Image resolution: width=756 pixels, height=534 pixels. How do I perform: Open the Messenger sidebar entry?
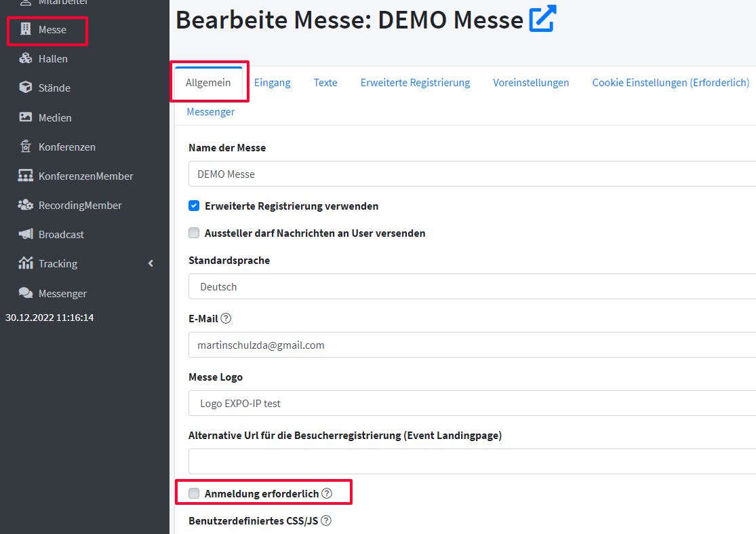62,293
